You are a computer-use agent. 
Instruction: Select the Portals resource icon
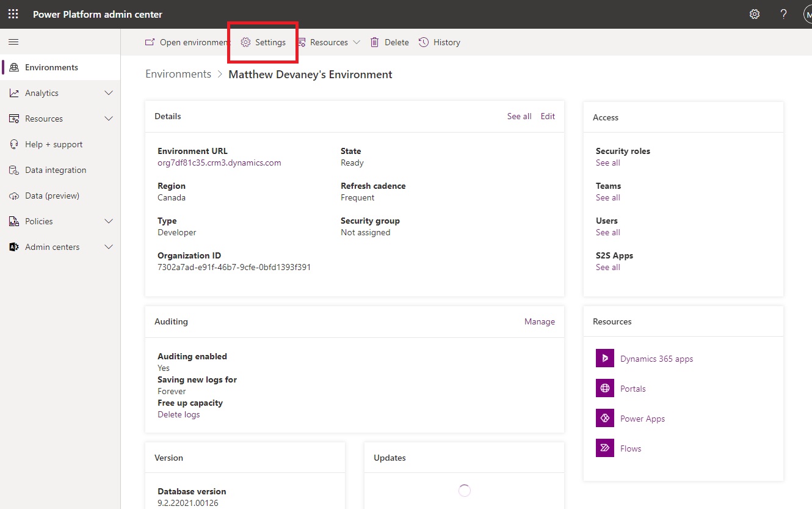[x=604, y=388]
